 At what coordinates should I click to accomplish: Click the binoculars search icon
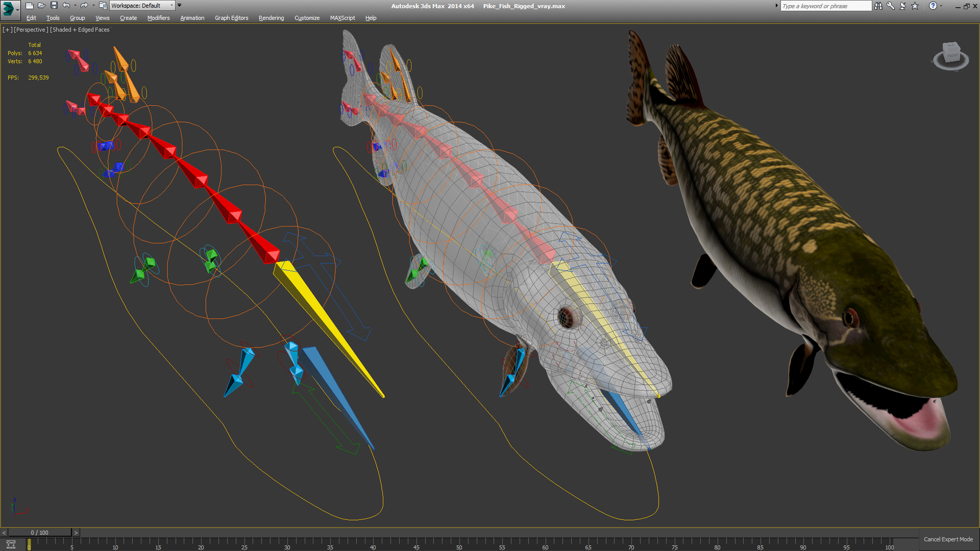878,6
